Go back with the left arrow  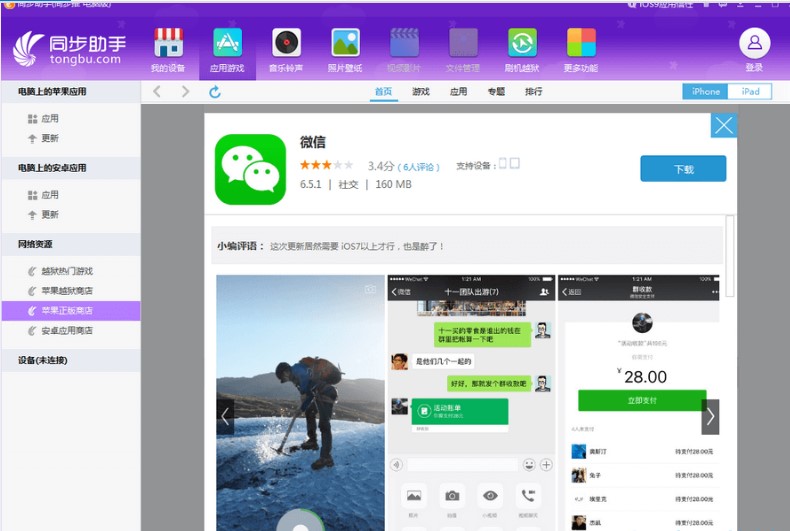[157, 91]
